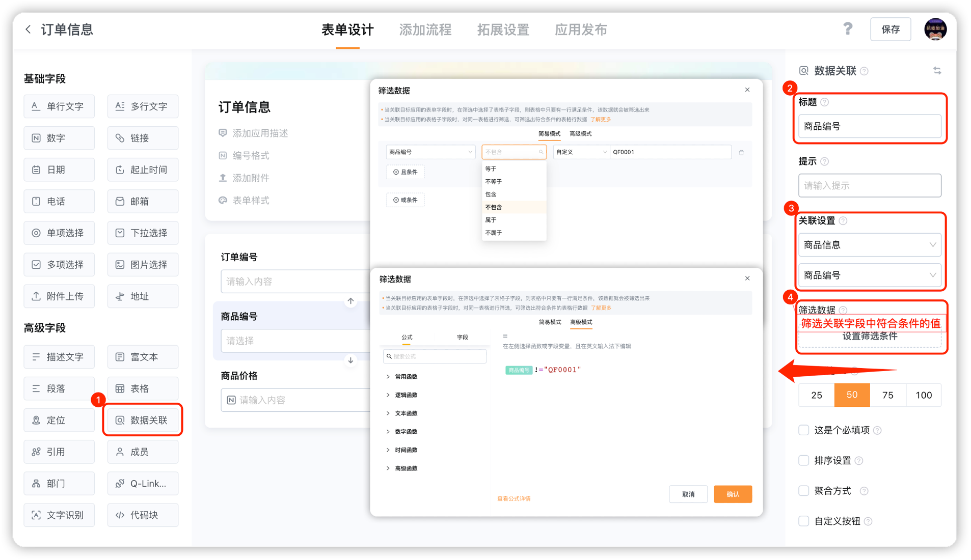The height and width of the screenshot is (560, 971).
Task: Switch to 添加流程 tab
Action: (x=425, y=30)
